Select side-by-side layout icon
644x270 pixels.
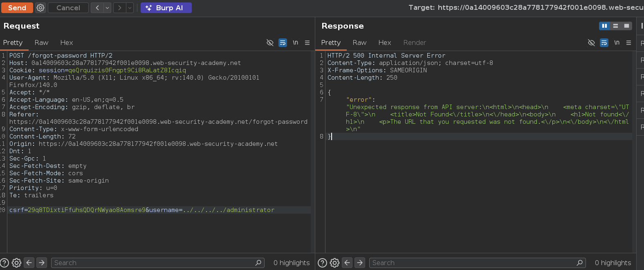604,26
